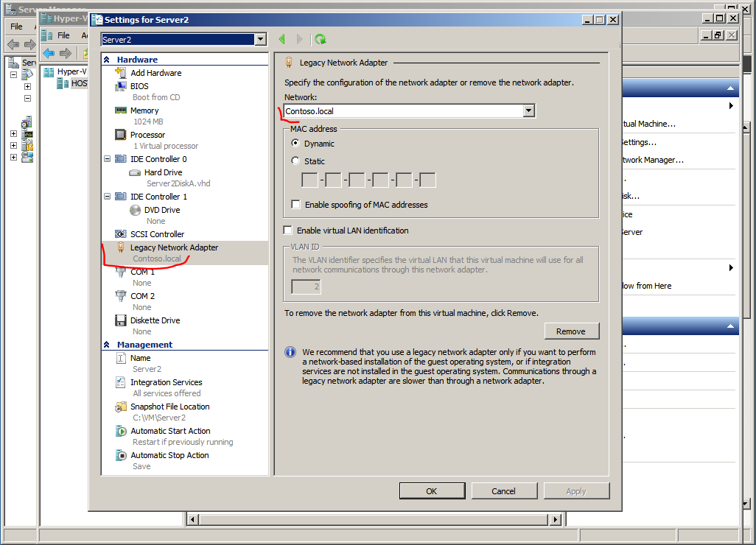
Task: Collapse IDE Controller 1 node
Action: tap(108, 196)
